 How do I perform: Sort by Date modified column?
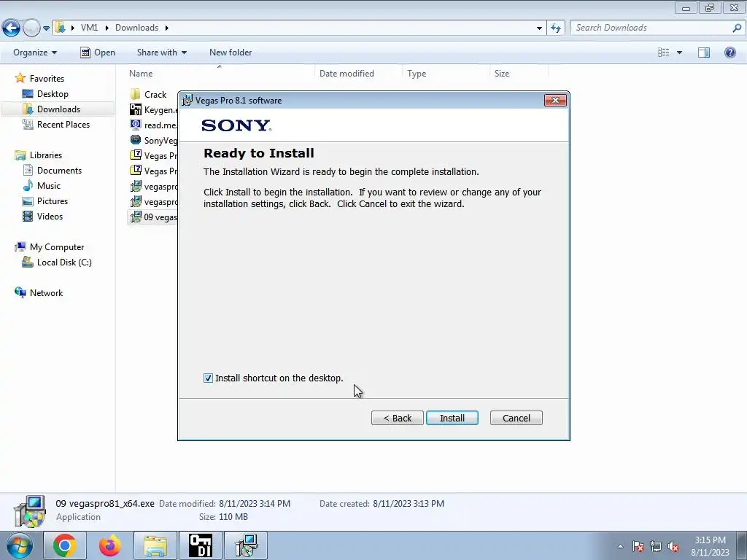(347, 74)
